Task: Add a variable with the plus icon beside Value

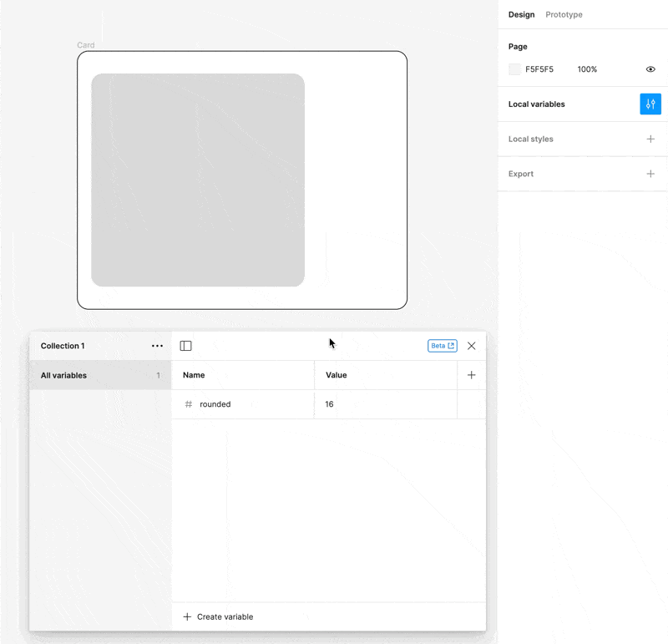Action: pos(471,375)
